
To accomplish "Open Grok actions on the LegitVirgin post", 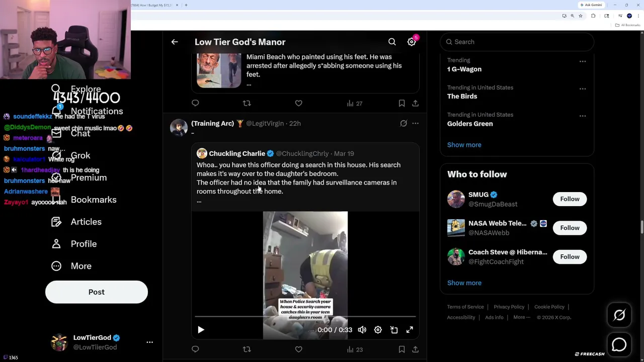I will pos(404,123).
